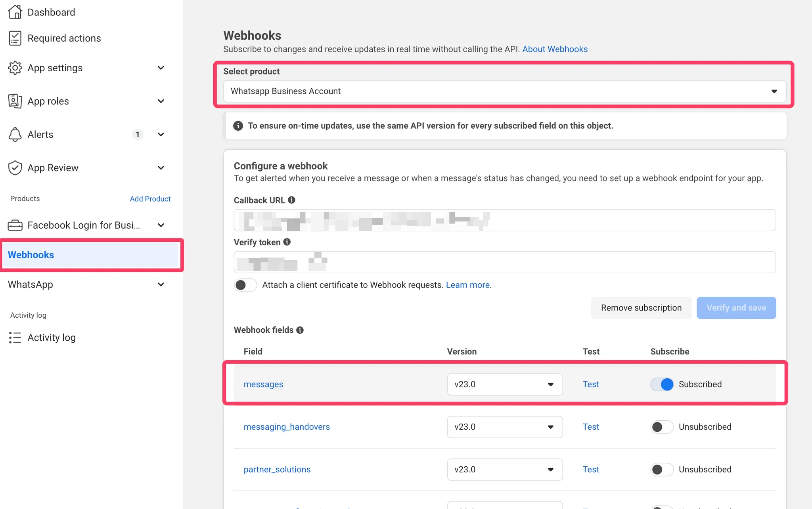Click the App Review shield icon

pyautogui.click(x=15, y=168)
